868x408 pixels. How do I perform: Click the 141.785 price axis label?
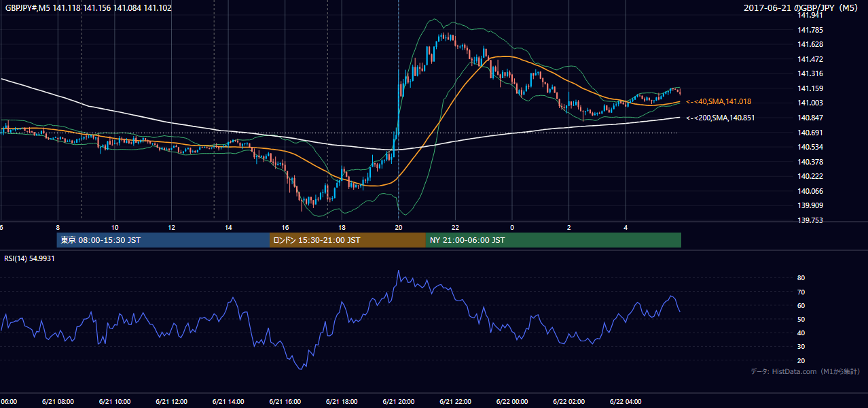tap(810, 30)
